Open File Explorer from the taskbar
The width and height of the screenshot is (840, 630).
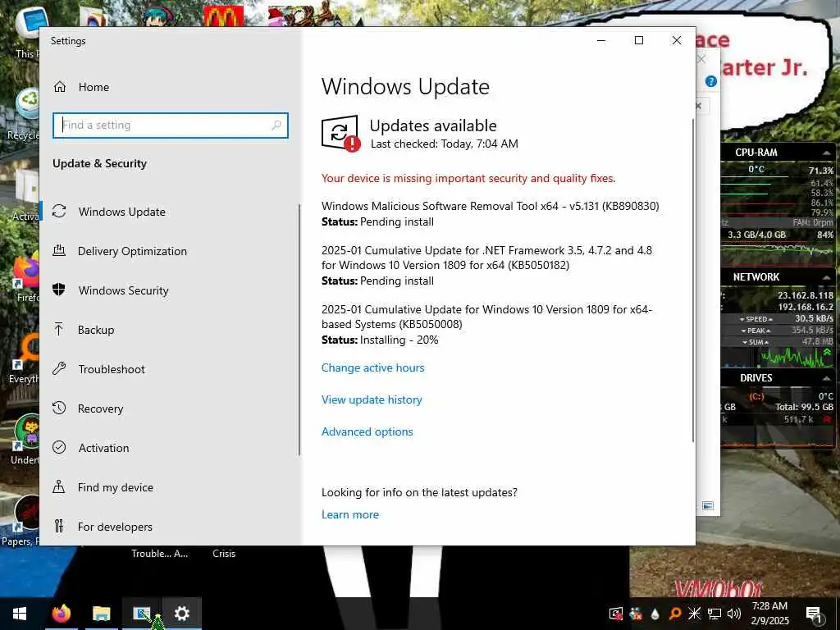[x=101, y=614]
